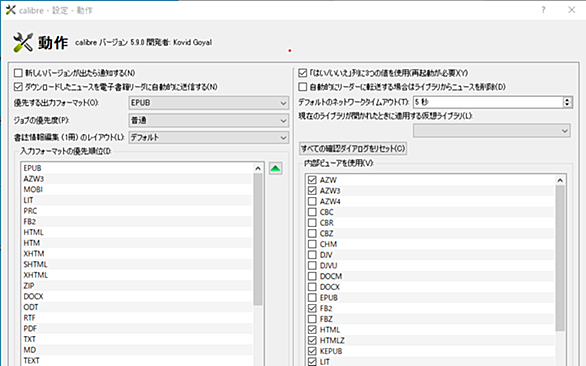Uncheck the AZW3 internal viewer checkbox
Screen dimensions: 586x366
312,191
